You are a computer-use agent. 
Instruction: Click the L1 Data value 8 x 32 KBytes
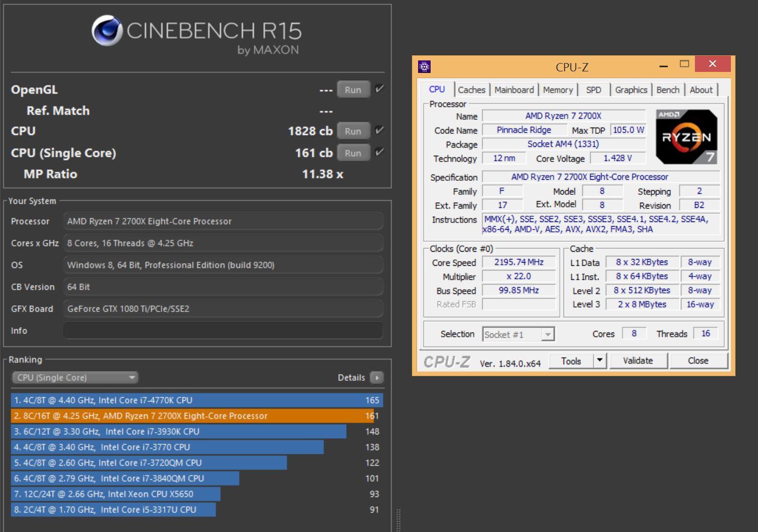[642, 262]
